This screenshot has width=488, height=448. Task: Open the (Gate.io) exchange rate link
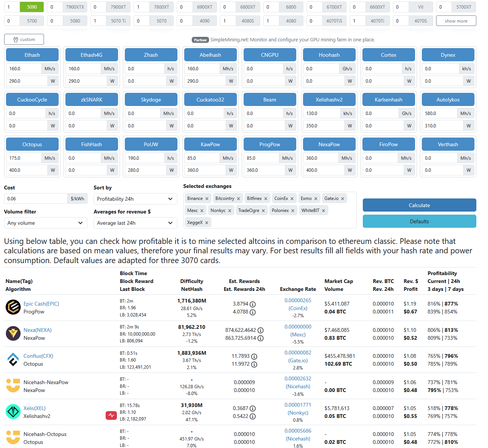pos(298,360)
